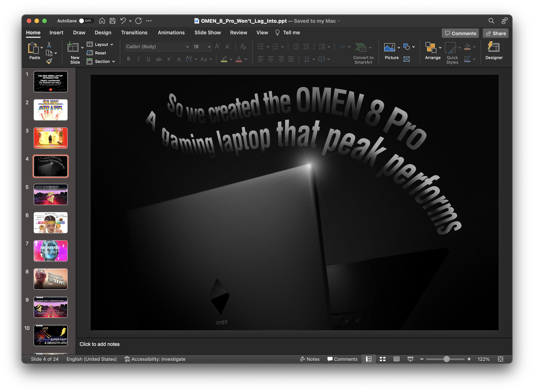This screenshot has width=534, height=392.
Task: Apply the text highlight color swatch
Action: pyautogui.click(x=224, y=59)
